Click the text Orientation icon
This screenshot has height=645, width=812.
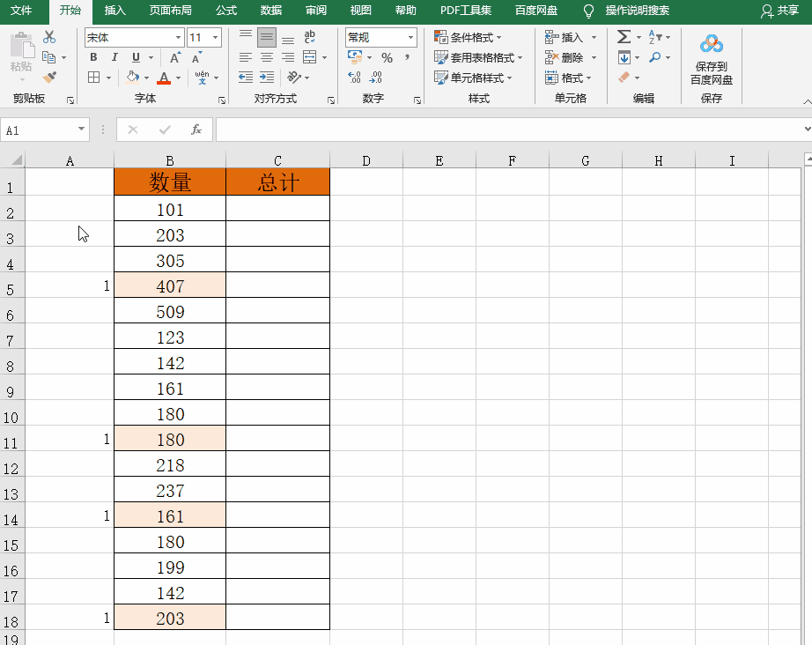click(x=294, y=78)
